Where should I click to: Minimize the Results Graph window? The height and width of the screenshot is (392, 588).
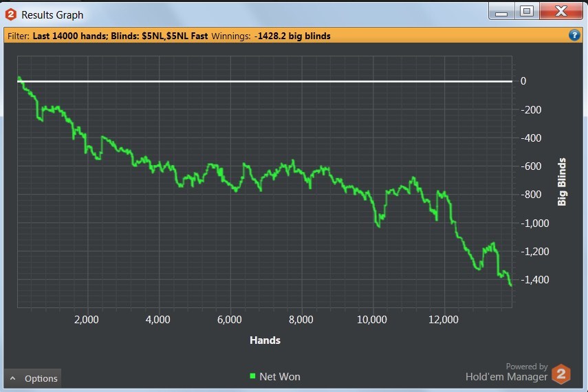tap(501, 11)
